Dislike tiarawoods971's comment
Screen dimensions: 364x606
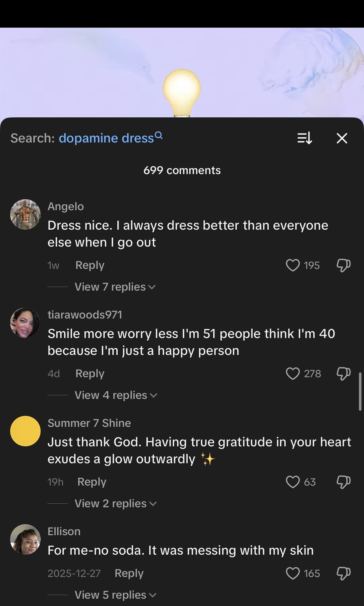343,374
